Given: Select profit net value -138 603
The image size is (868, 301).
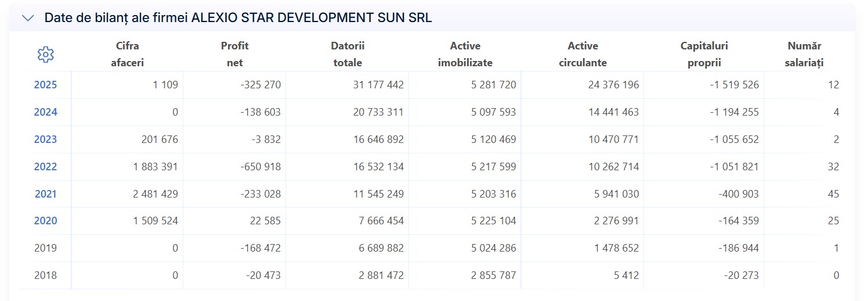Looking at the screenshot, I should pos(260,112).
